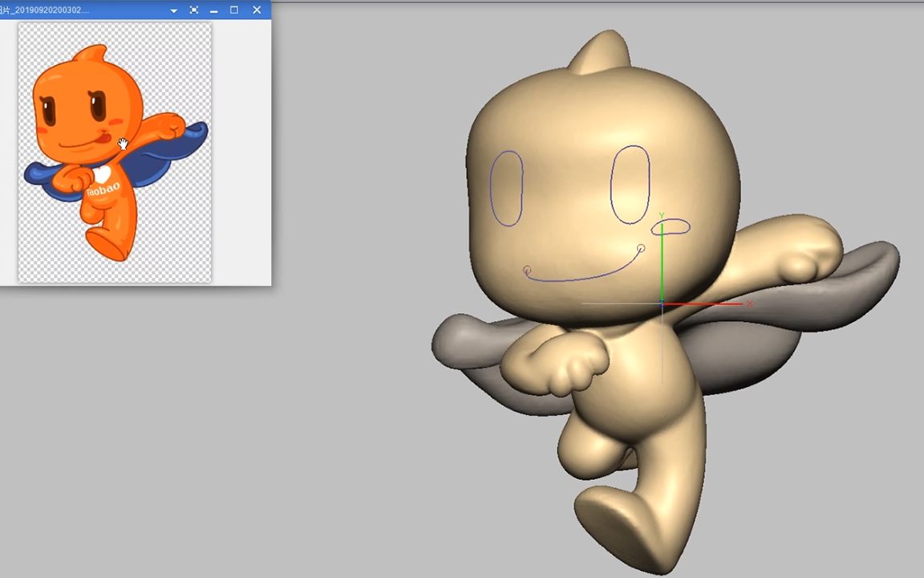Select the right eye oval curve on model
The height and width of the screenshot is (578, 924).
(x=630, y=185)
